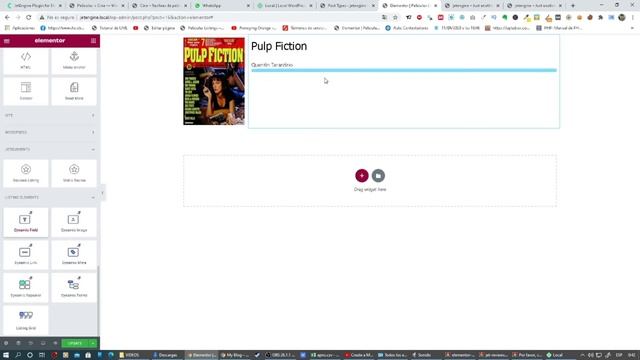Select the Dynamic Link widget
Image resolution: width=640 pixels, height=360 pixels.
[26, 255]
